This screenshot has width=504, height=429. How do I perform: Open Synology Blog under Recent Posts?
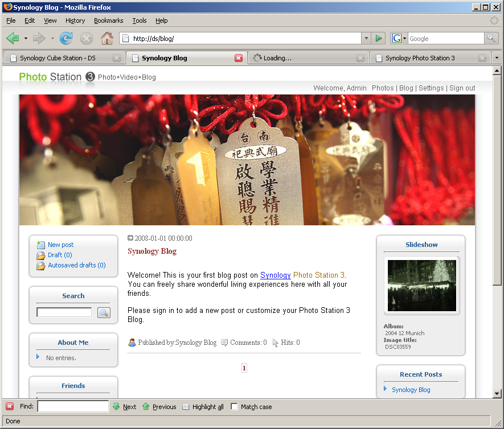pyautogui.click(x=411, y=390)
